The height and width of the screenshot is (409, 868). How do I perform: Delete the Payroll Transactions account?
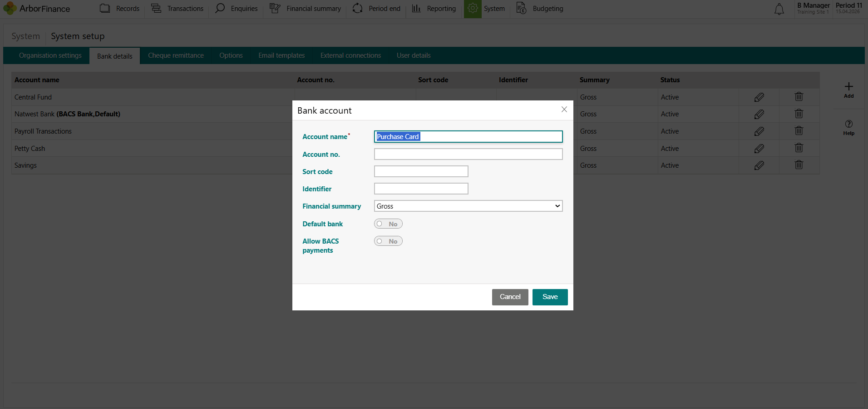click(799, 131)
